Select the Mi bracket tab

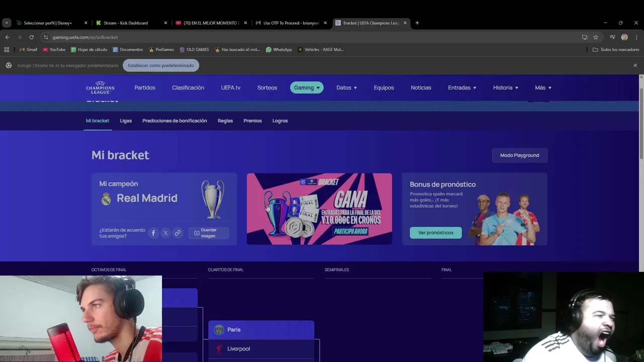[98, 121]
